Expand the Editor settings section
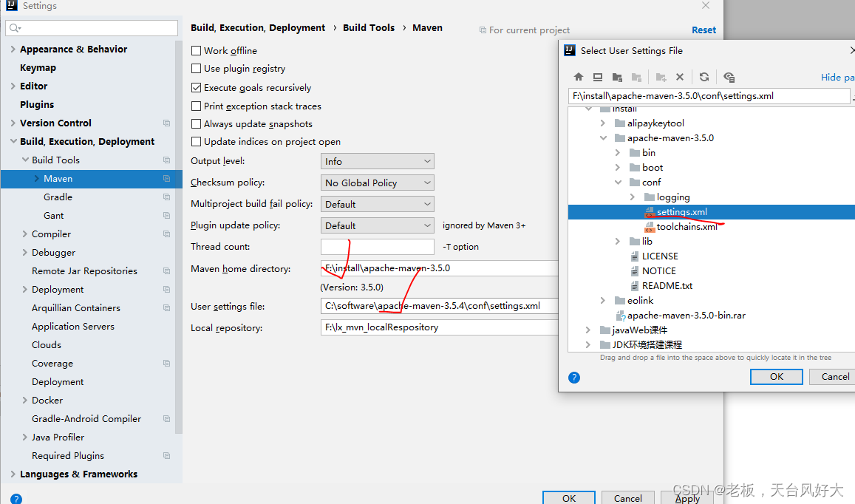This screenshot has height=504, width=855. (x=13, y=86)
